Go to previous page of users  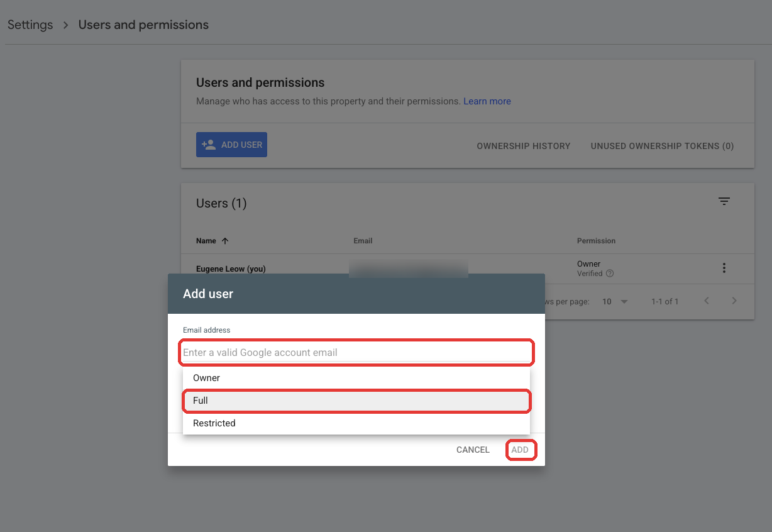(x=707, y=301)
